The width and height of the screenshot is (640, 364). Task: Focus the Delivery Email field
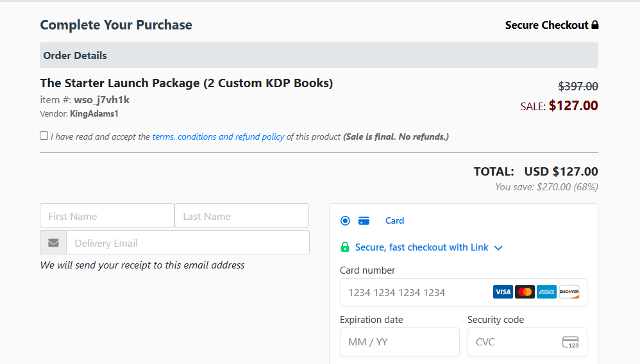(188, 242)
